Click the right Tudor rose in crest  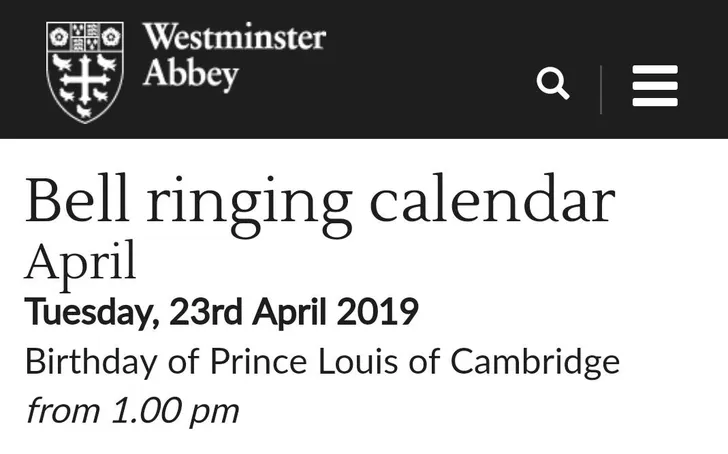(x=111, y=36)
